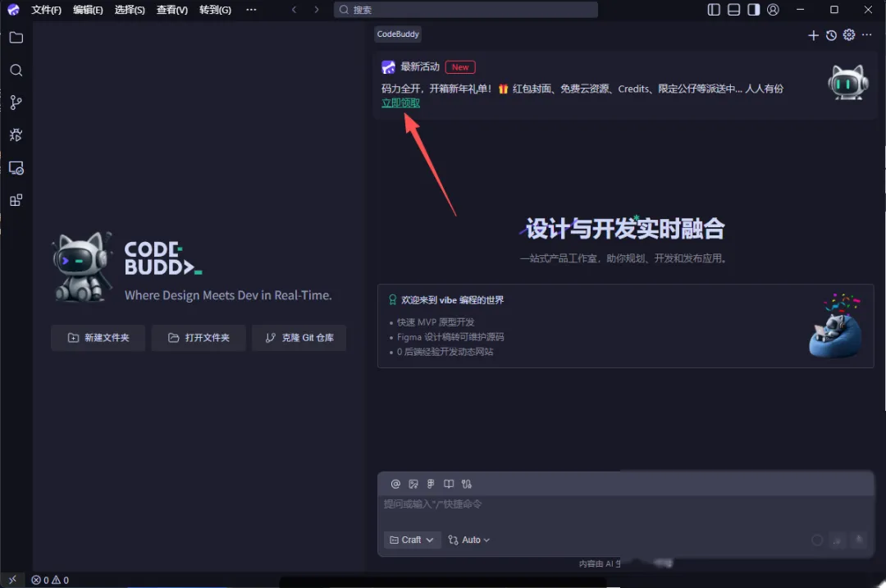The image size is (886, 588).
Task: Open Extensions view in activity bar
Action: point(16,200)
